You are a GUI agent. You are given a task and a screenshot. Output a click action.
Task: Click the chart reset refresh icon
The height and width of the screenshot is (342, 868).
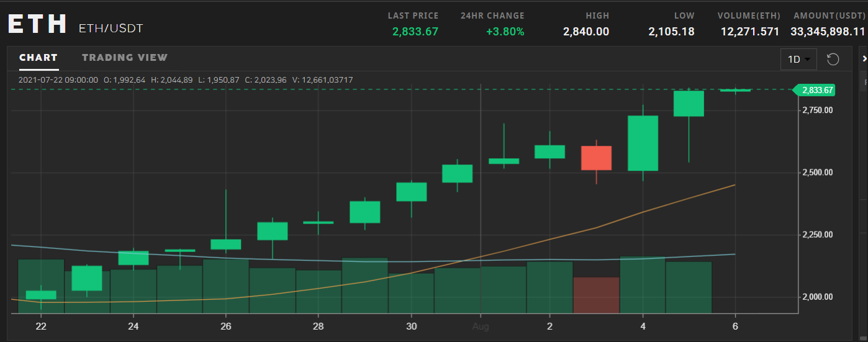833,60
